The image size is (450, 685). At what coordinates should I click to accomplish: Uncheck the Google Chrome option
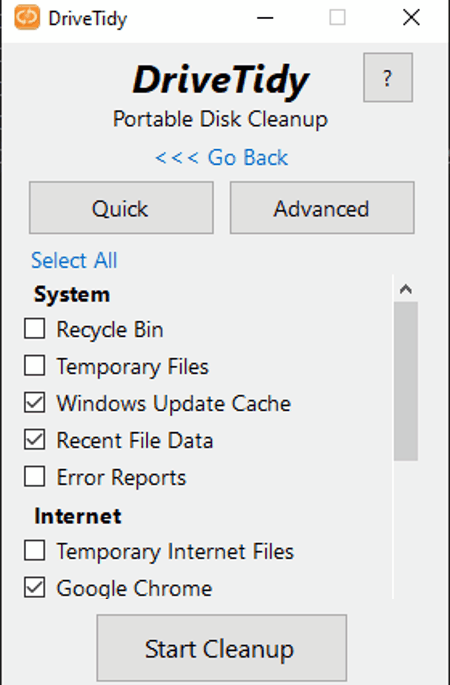point(35,588)
